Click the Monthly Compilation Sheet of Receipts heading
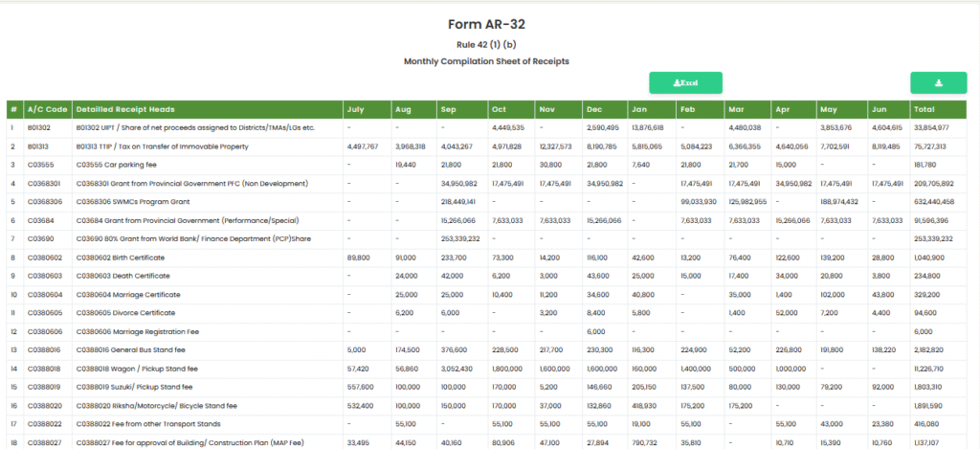 point(486,61)
